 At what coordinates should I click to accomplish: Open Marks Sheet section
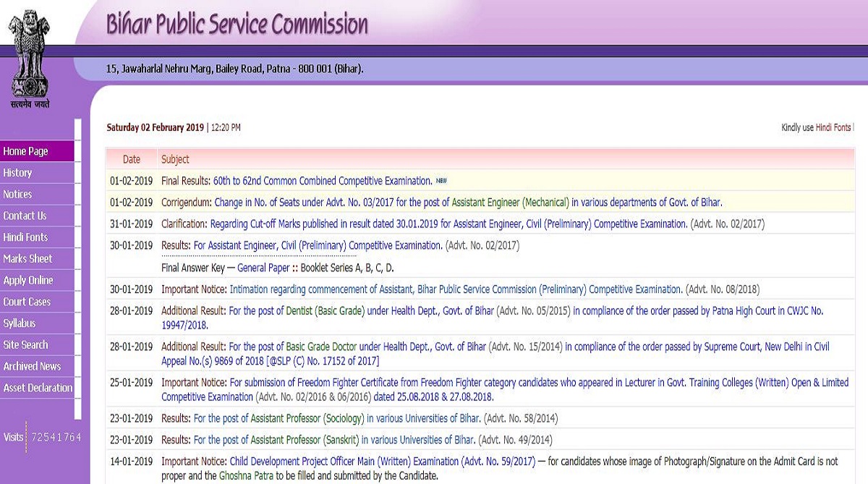tap(37, 258)
